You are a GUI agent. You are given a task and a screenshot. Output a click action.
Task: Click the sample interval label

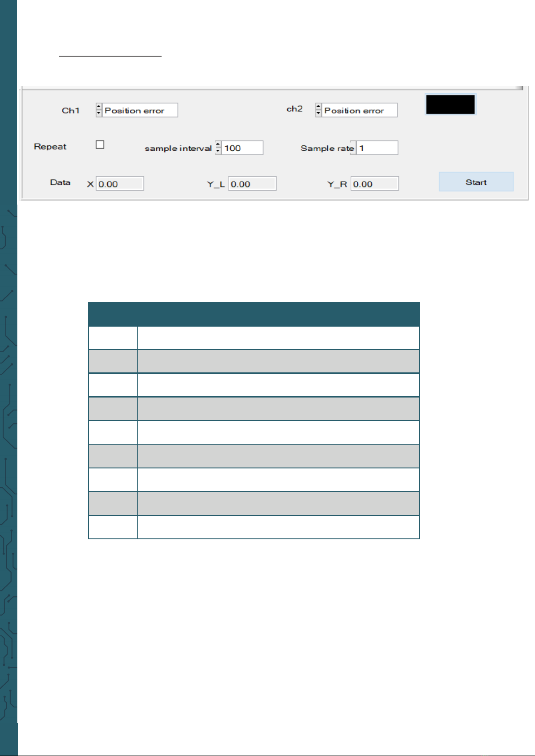pos(178,149)
